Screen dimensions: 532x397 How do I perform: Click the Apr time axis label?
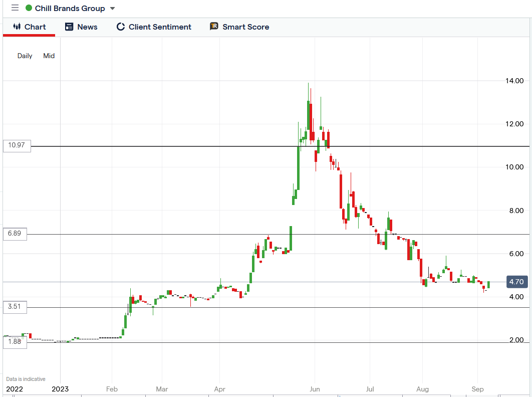click(219, 389)
